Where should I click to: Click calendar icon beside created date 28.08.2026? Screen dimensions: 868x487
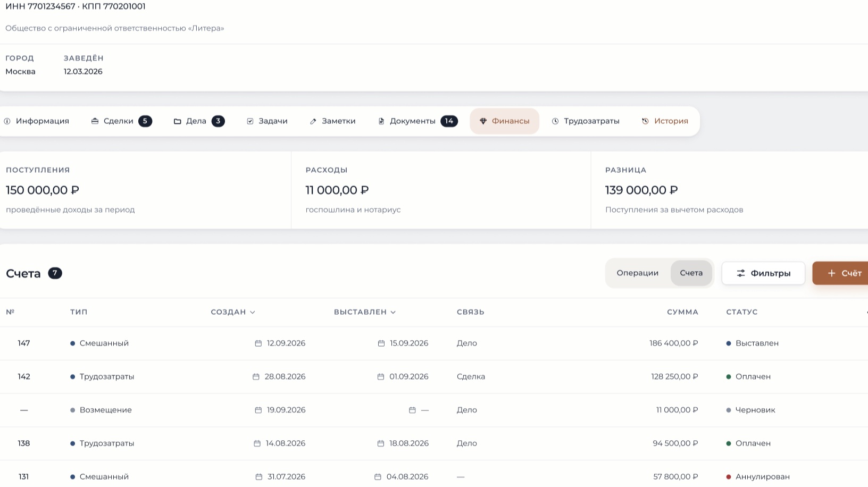point(256,377)
